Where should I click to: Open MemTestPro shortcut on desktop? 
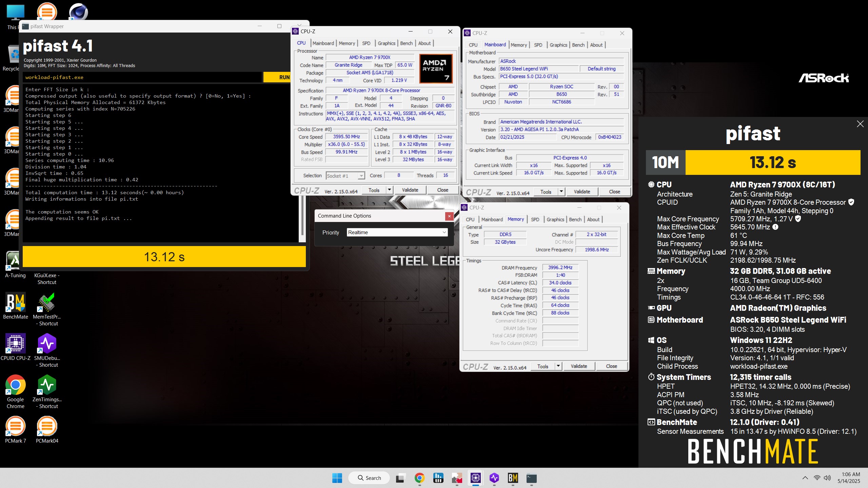pyautogui.click(x=47, y=309)
